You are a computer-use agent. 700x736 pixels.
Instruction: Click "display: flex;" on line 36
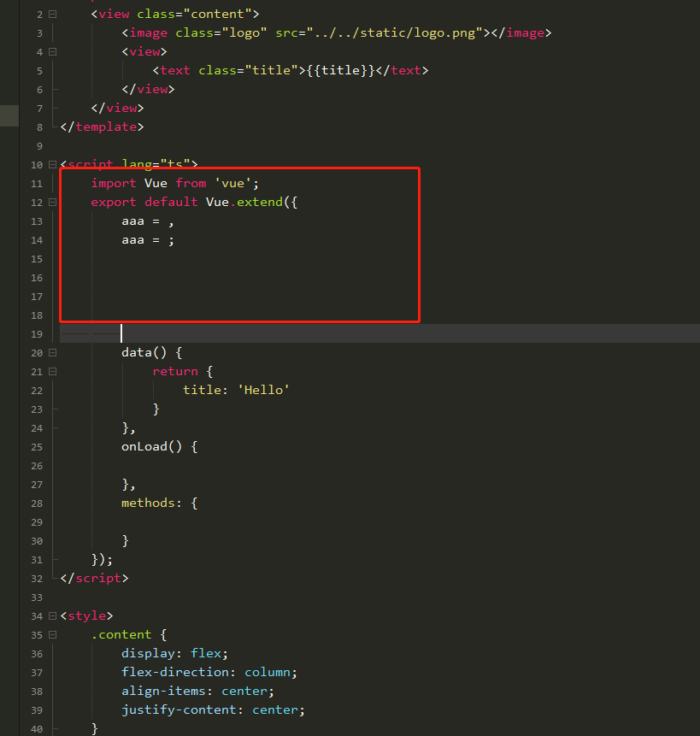click(174, 653)
